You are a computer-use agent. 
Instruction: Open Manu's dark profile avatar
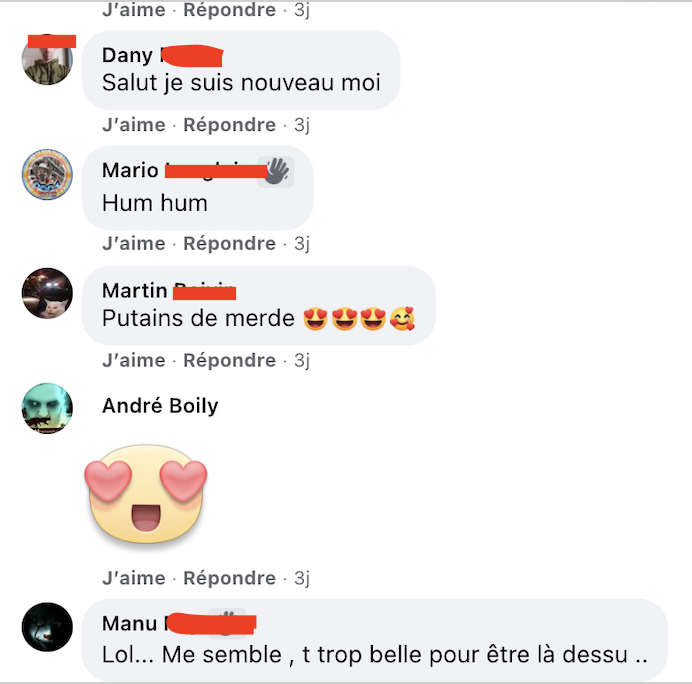point(47,627)
